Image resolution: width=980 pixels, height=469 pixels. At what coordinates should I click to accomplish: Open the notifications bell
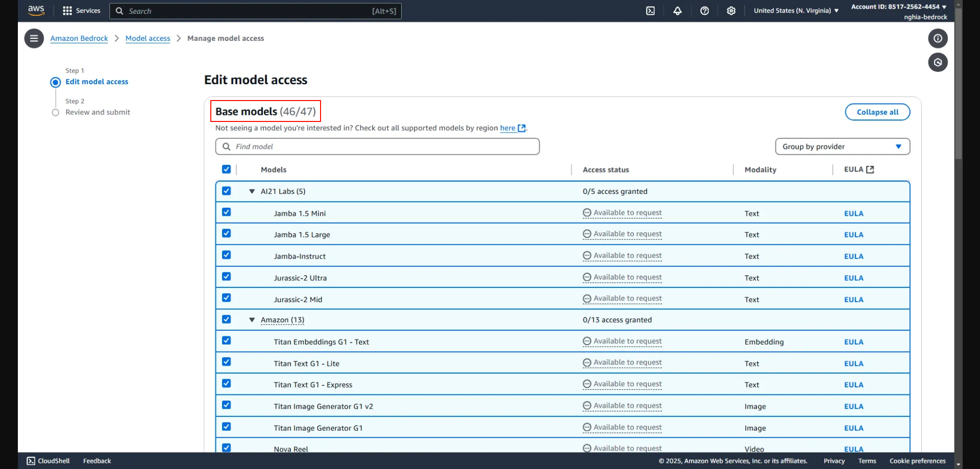(x=677, y=11)
